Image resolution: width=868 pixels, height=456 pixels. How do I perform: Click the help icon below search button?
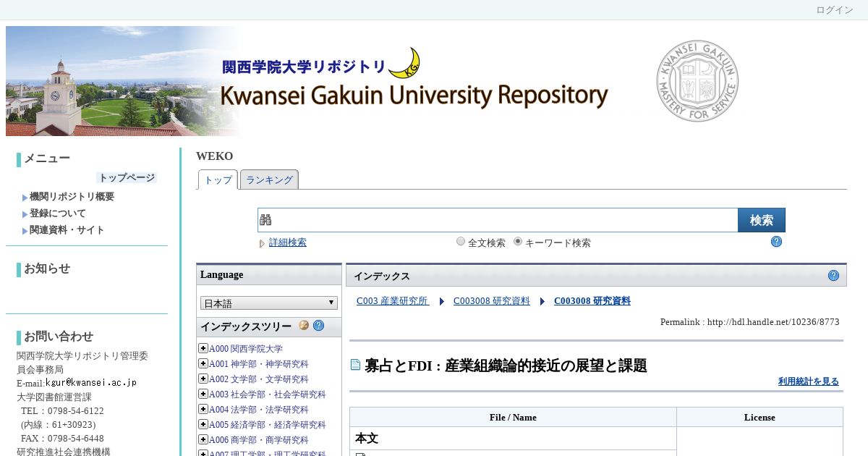coord(776,242)
